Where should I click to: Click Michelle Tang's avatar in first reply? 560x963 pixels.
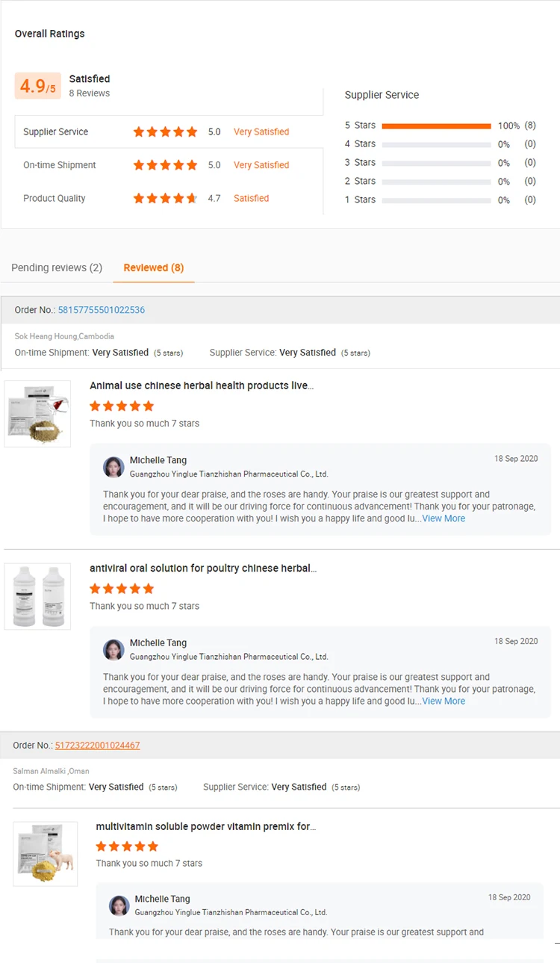tap(113, 467)
